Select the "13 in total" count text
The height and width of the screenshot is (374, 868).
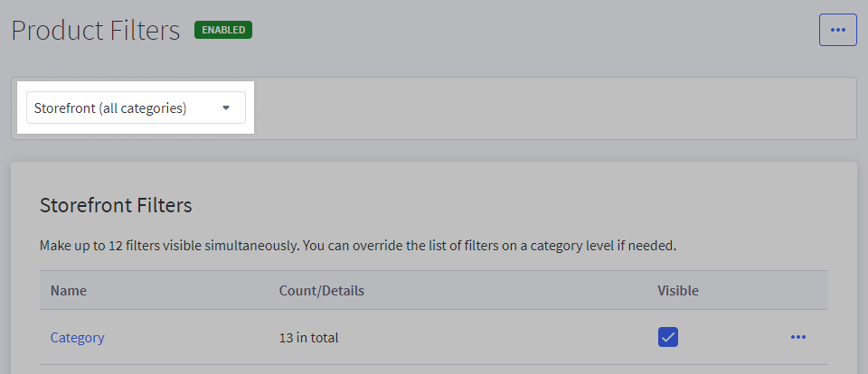click(309, 338)
